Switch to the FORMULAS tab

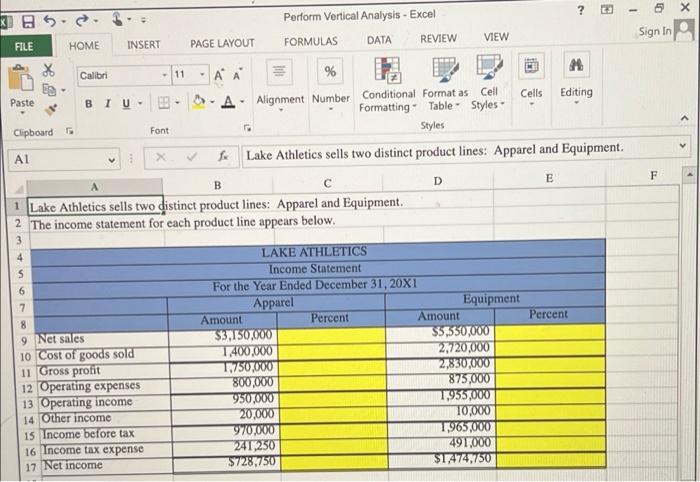[x=311, y=42]
